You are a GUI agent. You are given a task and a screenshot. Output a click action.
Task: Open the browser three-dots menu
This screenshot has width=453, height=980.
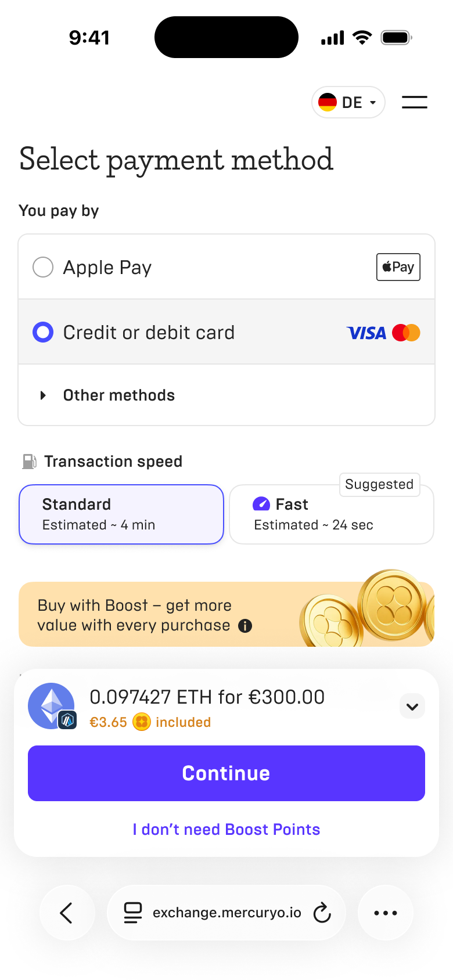pos(386,913)
